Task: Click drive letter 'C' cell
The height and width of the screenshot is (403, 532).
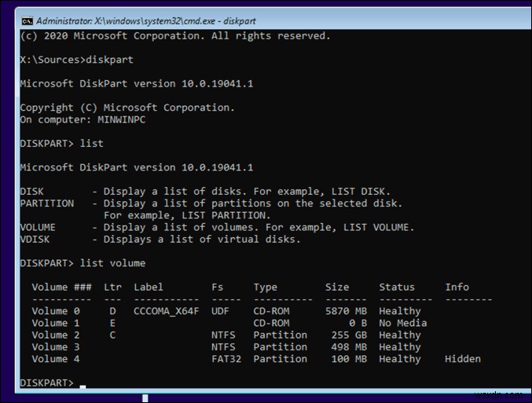Action: [112, 335]
